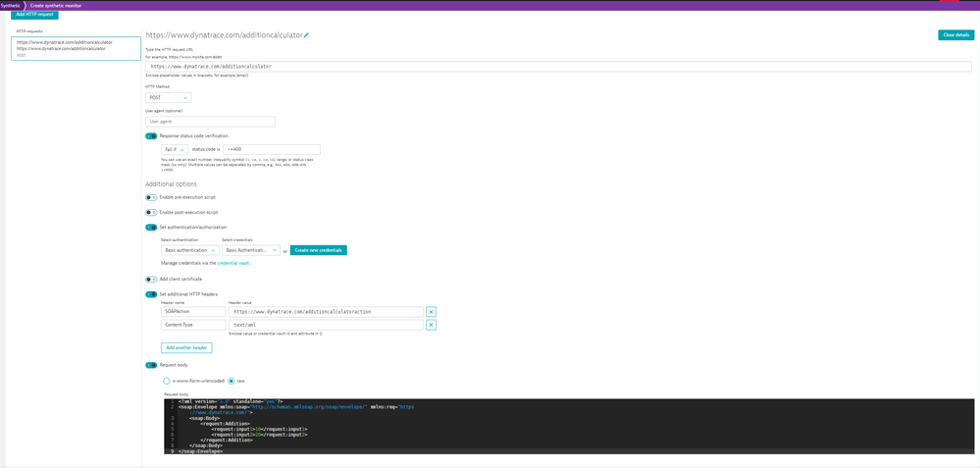980x468 pixels.
Task: Toggle the Request body switch
Action: click(x=151, y=365)
